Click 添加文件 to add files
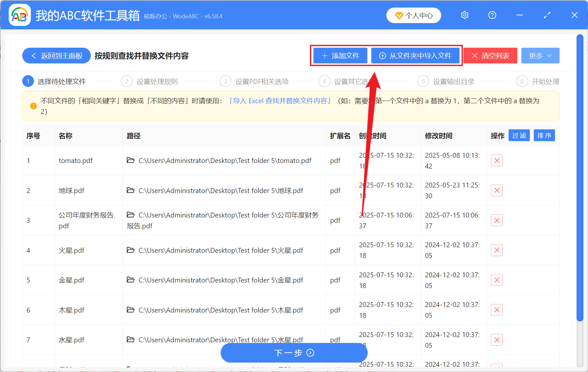The image size is (588, 372). pyautogui.click(x=340, y=56)
